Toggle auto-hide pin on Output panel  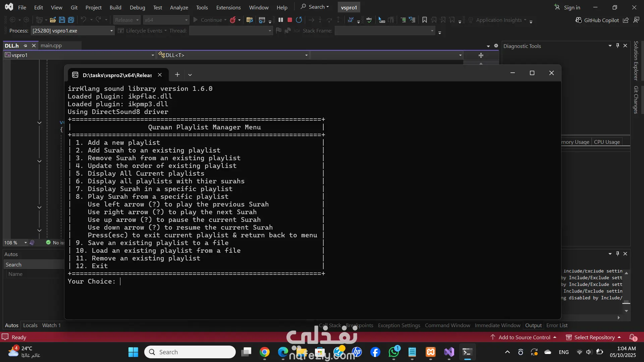pos(618,254)
